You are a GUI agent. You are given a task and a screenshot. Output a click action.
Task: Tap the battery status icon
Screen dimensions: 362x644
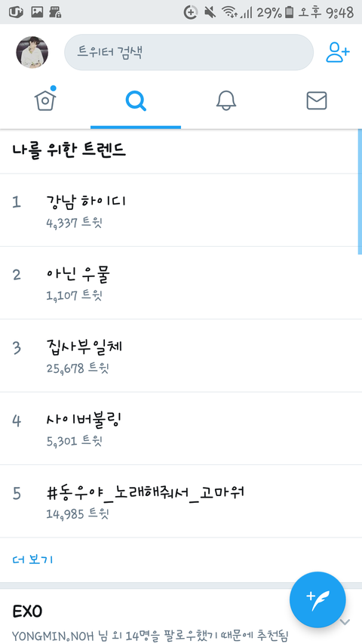tap(290, 12)
